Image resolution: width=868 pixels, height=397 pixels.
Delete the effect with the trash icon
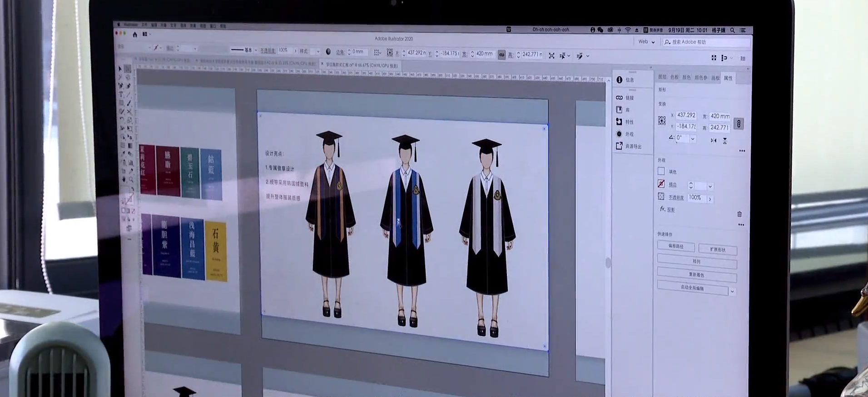click(x=739, y=214)
